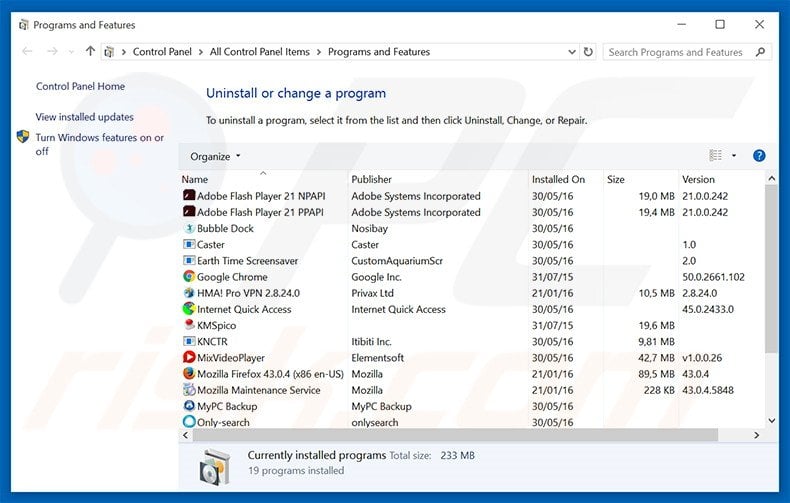Select the Internet Quick Access icon

click(189, 309)
